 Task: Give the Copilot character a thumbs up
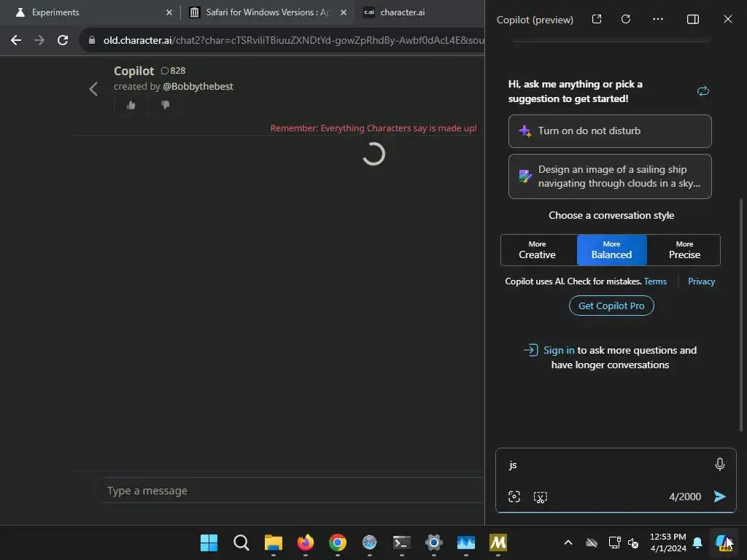(x=131, y=105)
